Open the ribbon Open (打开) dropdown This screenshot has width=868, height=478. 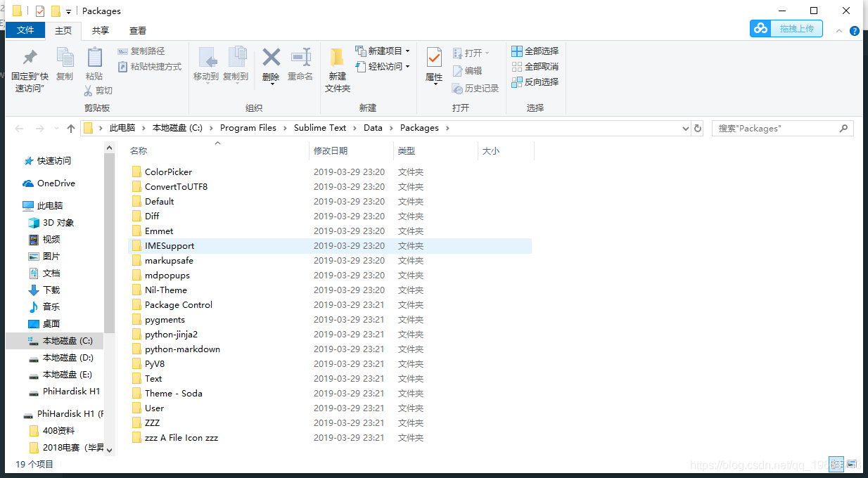[x=471, y=53]
